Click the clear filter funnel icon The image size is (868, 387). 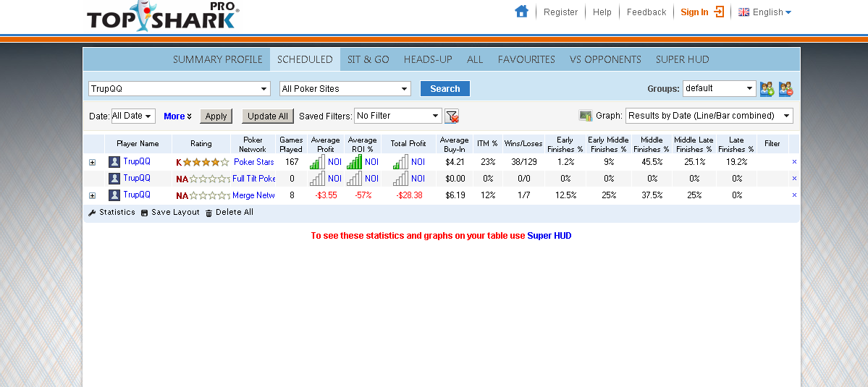pos(452,116)
